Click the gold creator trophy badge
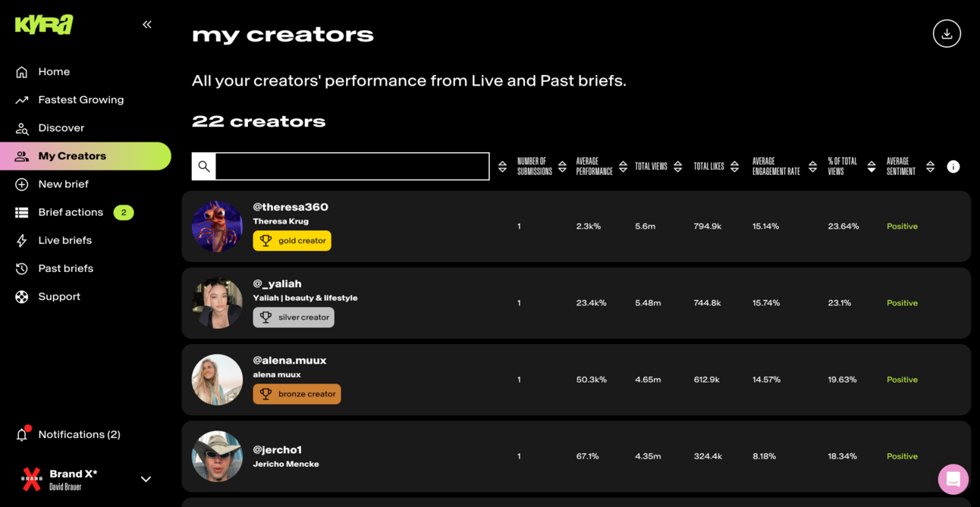Screen dimensions: 980x507 [292, 241]
